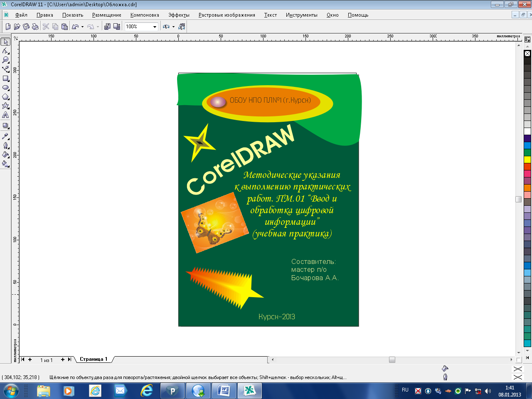Viewport: 532px width, 399px height.
Task: Select the Pick (arrow) tool
Action: click(x=5, y=42)
